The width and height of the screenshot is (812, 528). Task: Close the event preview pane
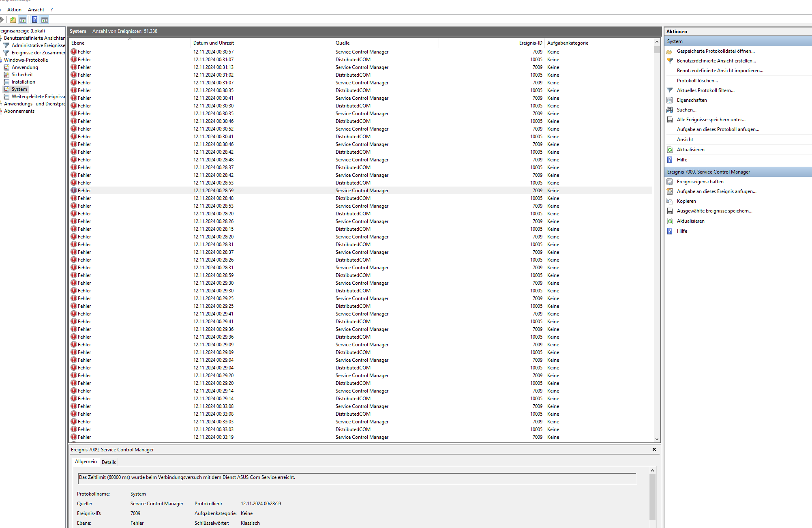point(654,449)
